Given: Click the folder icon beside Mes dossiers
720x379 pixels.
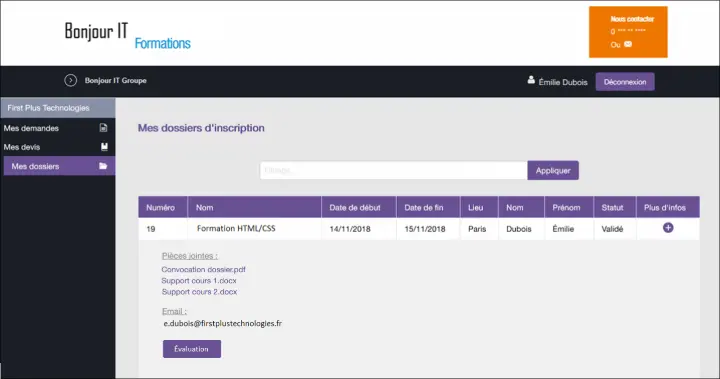Looking at the screenshot, I should tap(103, 166).
